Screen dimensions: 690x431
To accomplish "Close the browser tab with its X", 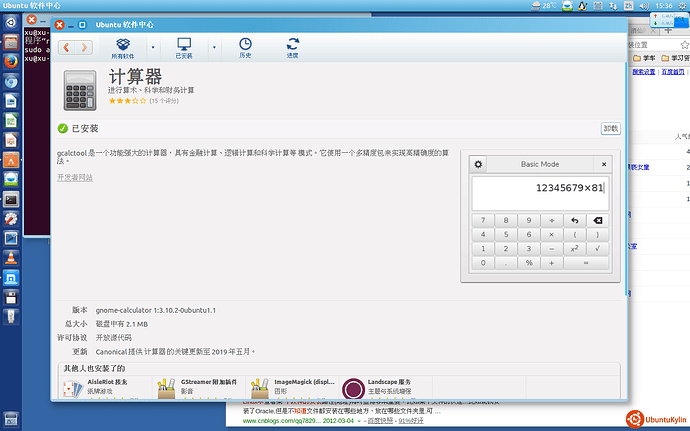I will click(653, 31).
